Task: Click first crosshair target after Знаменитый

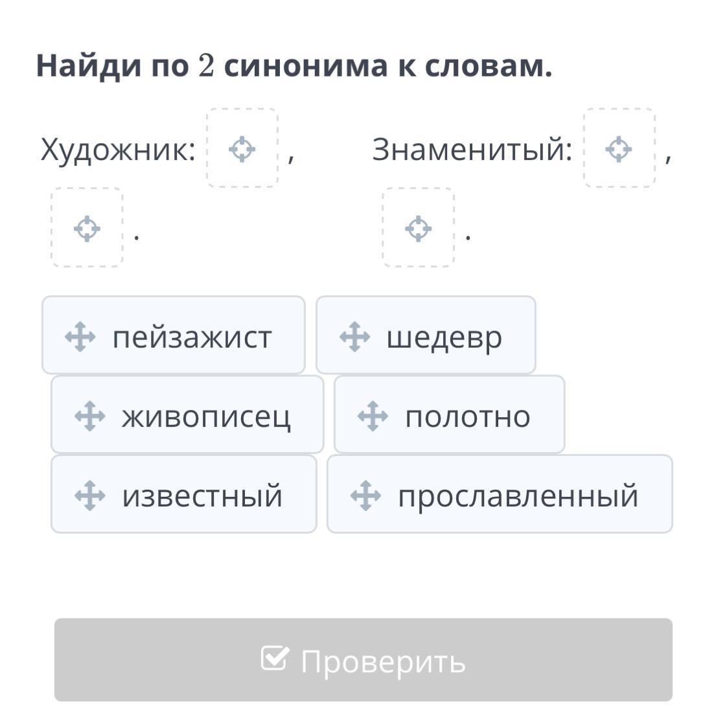Action: point(619,149)
